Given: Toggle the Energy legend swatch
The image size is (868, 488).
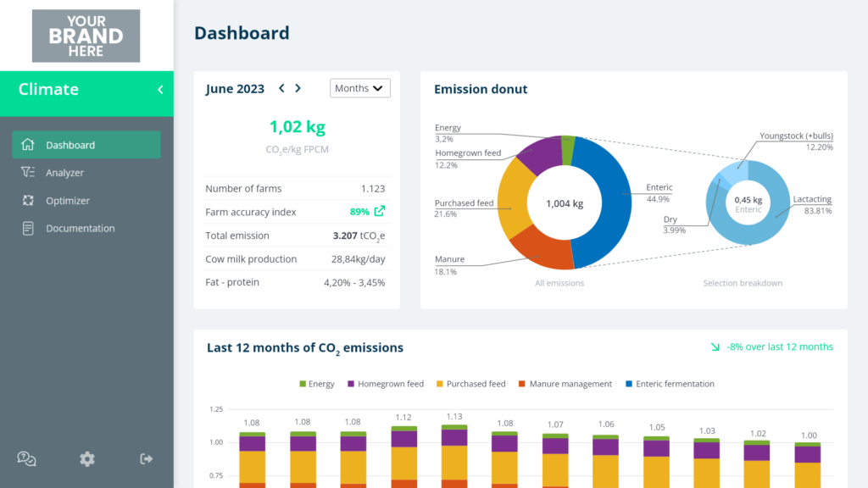Looking at the screenshot, I should click(x=303, y=384).
